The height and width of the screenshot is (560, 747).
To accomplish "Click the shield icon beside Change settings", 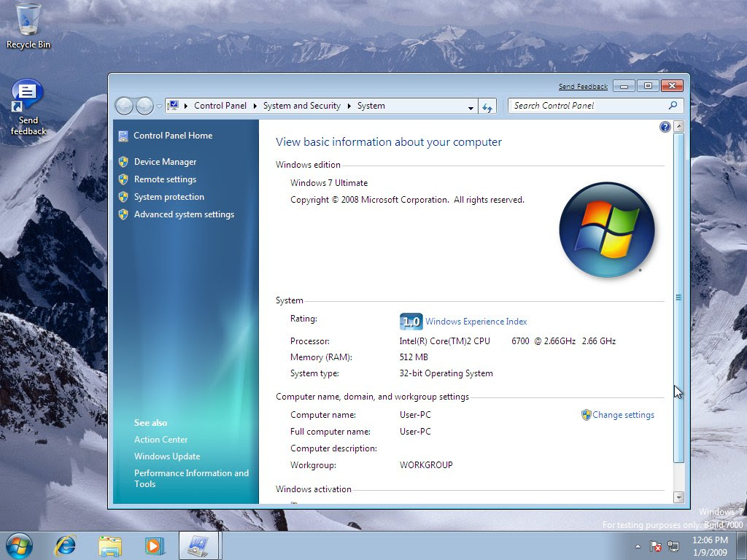I will [x=586, y=415].
